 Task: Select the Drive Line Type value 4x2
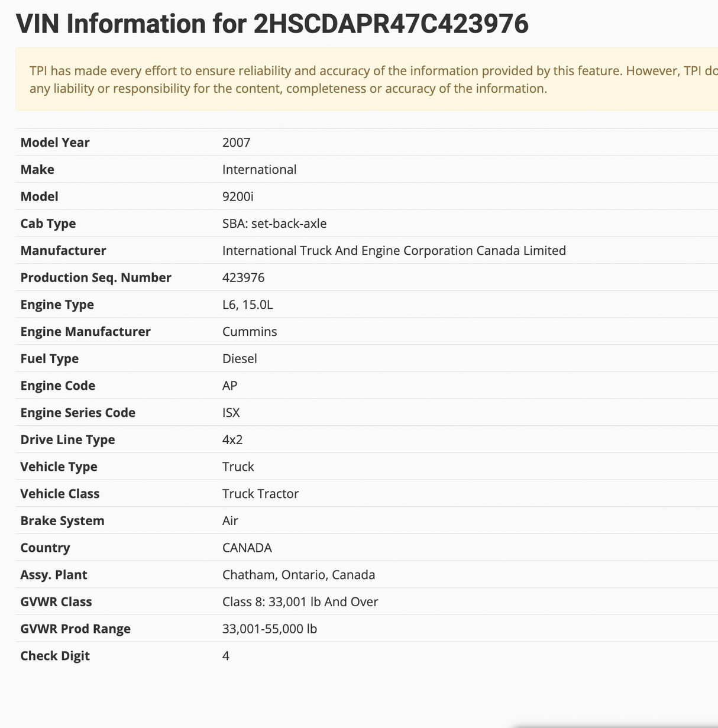[232, 440]
